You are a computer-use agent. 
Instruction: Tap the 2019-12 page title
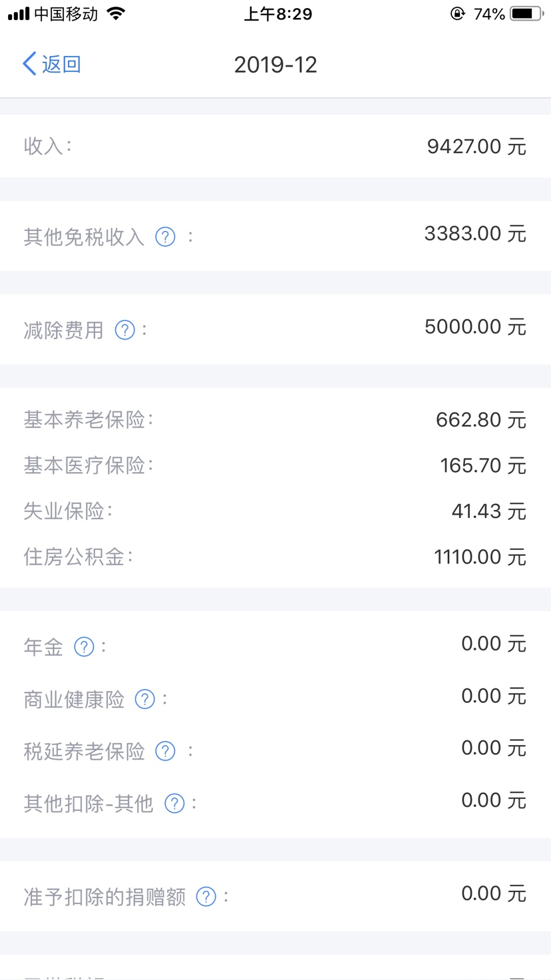coord(275,65)
